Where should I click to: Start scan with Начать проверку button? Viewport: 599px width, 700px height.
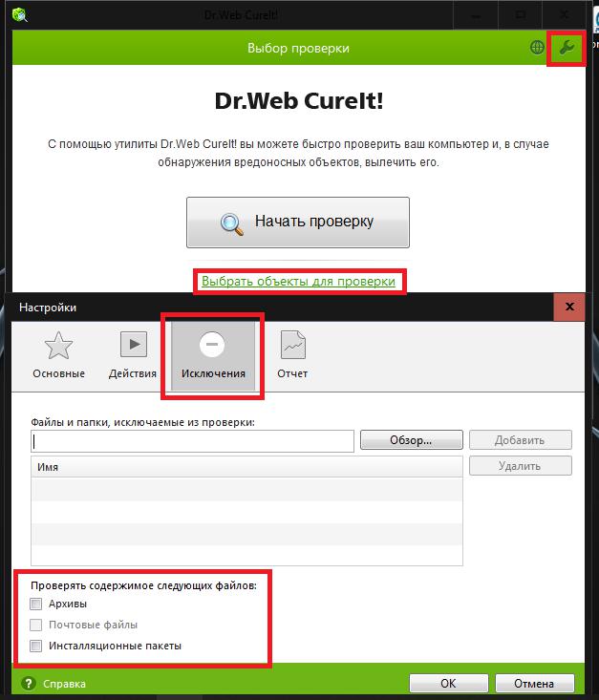click(x=298, y=223)
